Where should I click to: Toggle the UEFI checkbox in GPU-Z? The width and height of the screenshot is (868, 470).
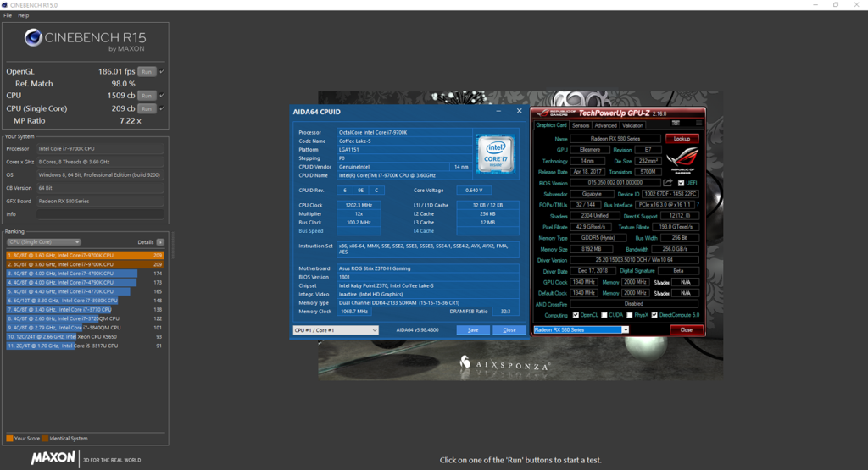pyautogui.click(x=681, y=183)
